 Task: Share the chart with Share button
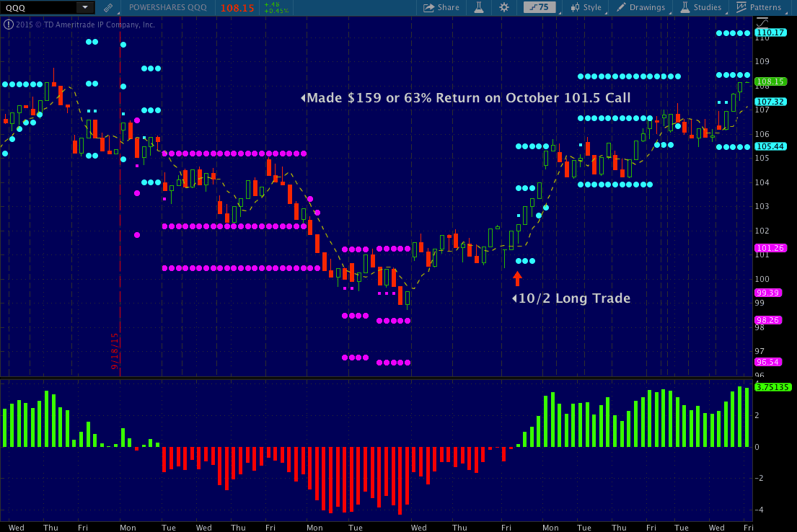[x=441, y=7]
